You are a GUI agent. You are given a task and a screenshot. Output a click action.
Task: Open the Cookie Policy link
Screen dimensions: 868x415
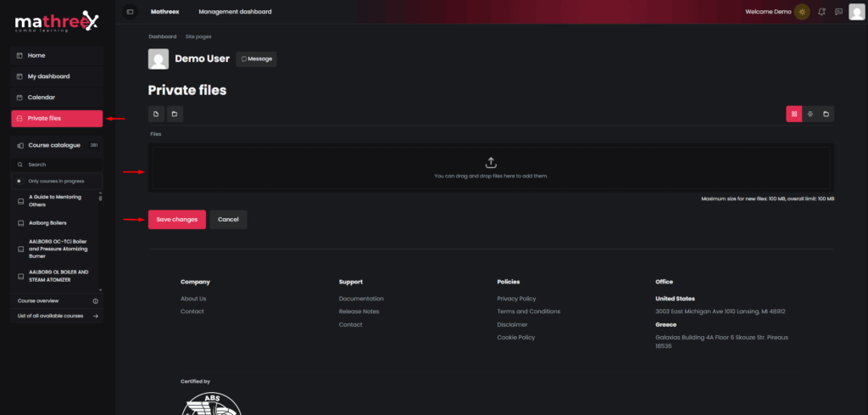516,338
